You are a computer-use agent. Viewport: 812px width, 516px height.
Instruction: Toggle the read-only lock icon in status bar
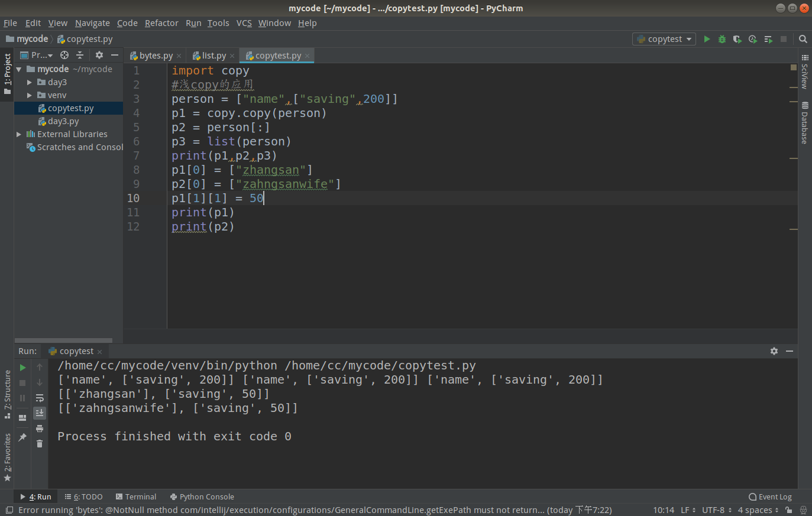(788, 510)
